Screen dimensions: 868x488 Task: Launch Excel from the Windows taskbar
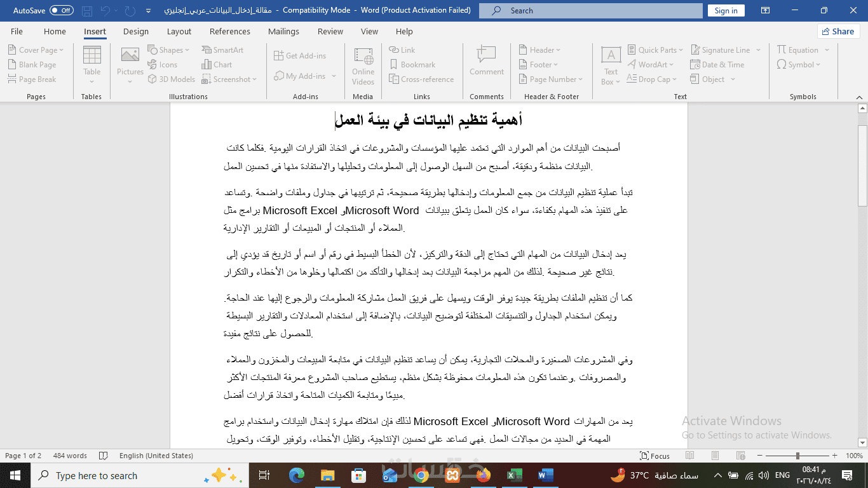click(514, 475)
